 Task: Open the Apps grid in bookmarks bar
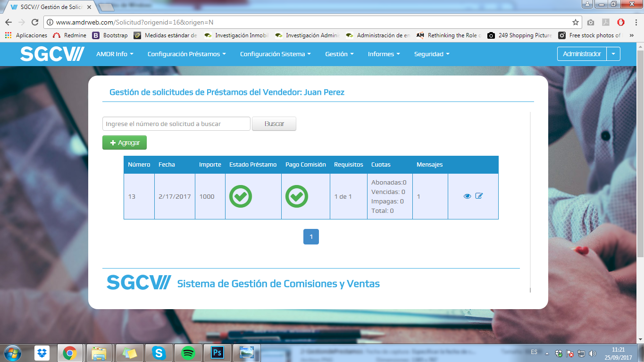pyautogui.click(x=8, y=35)
